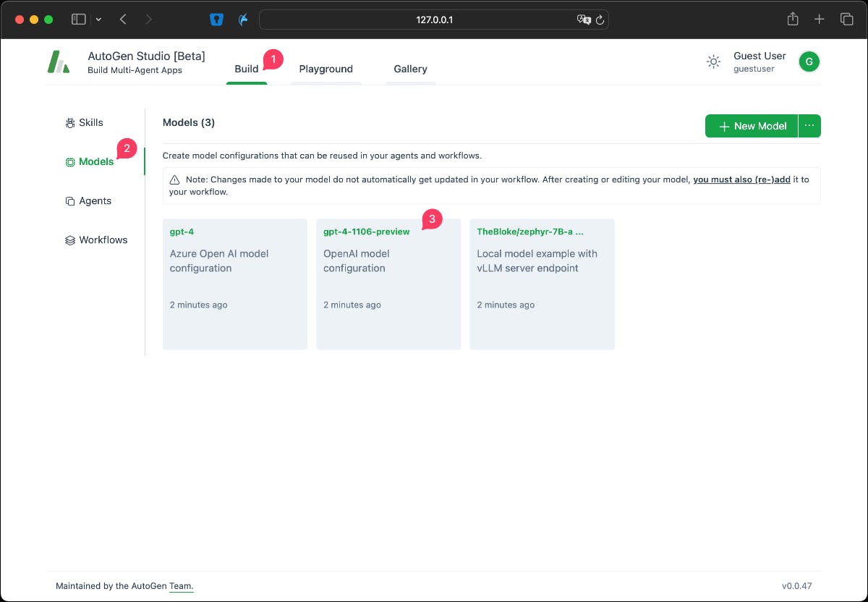Open the more options dropdown beside New Model
This screenshot has width=868, height=602.
point(809,126)
